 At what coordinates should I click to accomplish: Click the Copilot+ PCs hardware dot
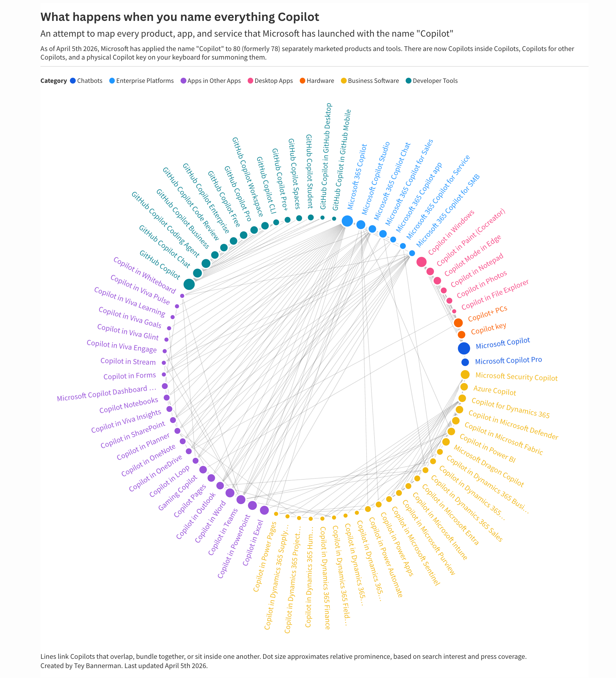(x=458, y=323)
